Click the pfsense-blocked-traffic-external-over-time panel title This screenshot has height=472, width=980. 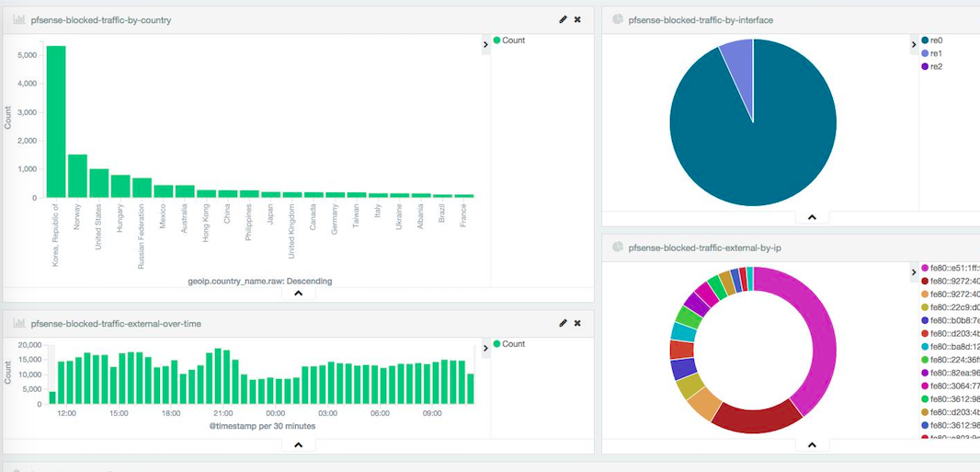pyautogui.click(x=116, y=323)
